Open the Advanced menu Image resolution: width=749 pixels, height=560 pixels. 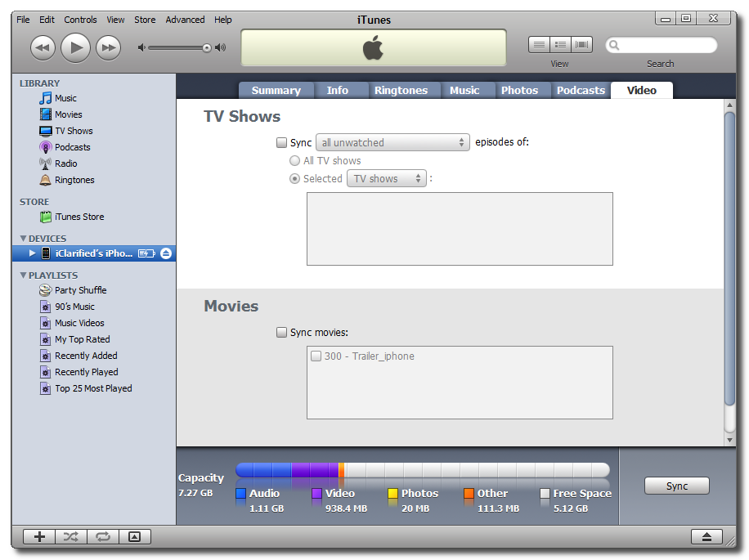pyautogui.click(x=185, y=20)
